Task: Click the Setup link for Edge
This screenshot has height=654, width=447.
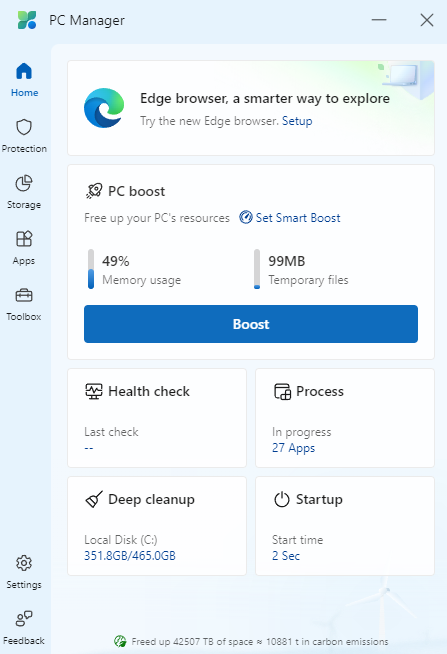Action: (x=297, y=121)
